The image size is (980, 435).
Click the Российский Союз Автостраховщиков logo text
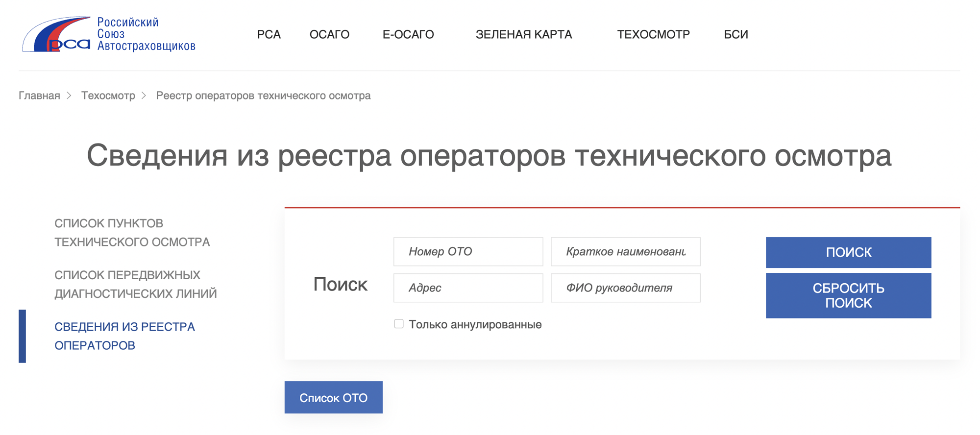click(x=146, y=34)
